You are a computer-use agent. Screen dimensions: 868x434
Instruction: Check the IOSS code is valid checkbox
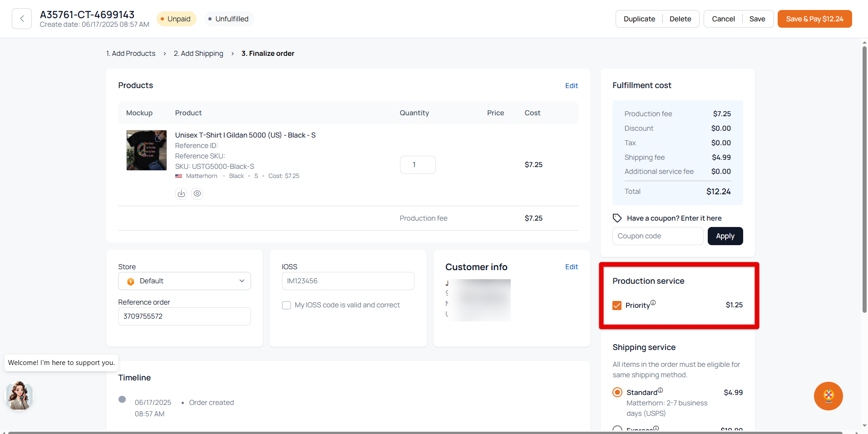click(x=286, y=306)
